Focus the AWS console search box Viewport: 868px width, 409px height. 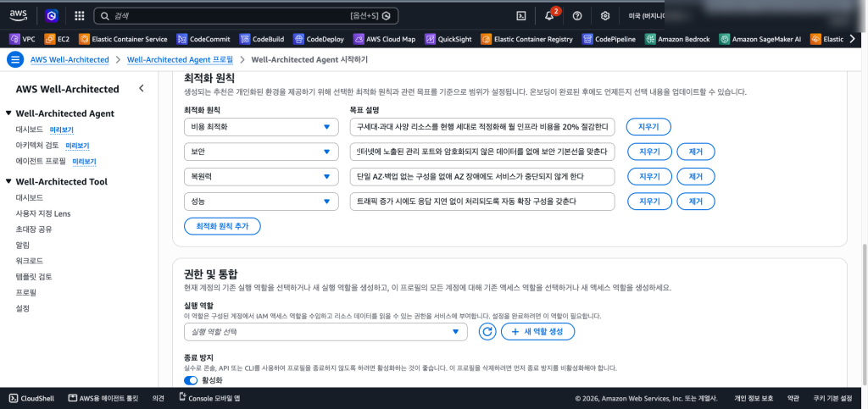(x=246, y=16)
